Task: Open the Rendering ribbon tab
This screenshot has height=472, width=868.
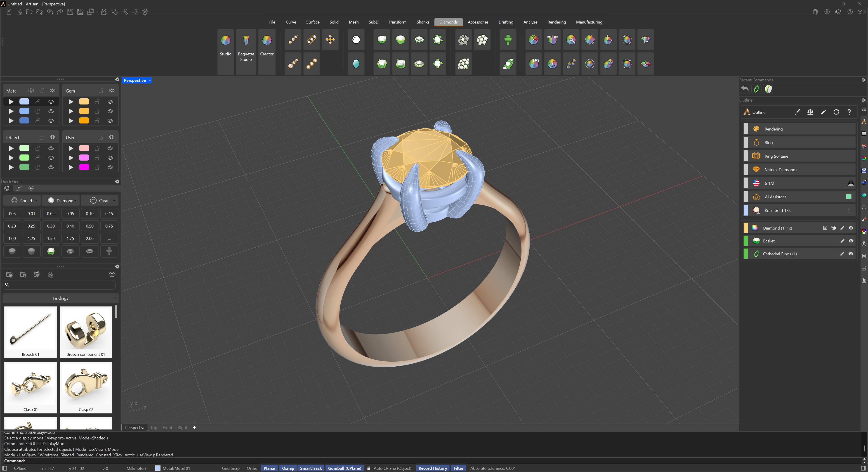Action: [556, 22]
